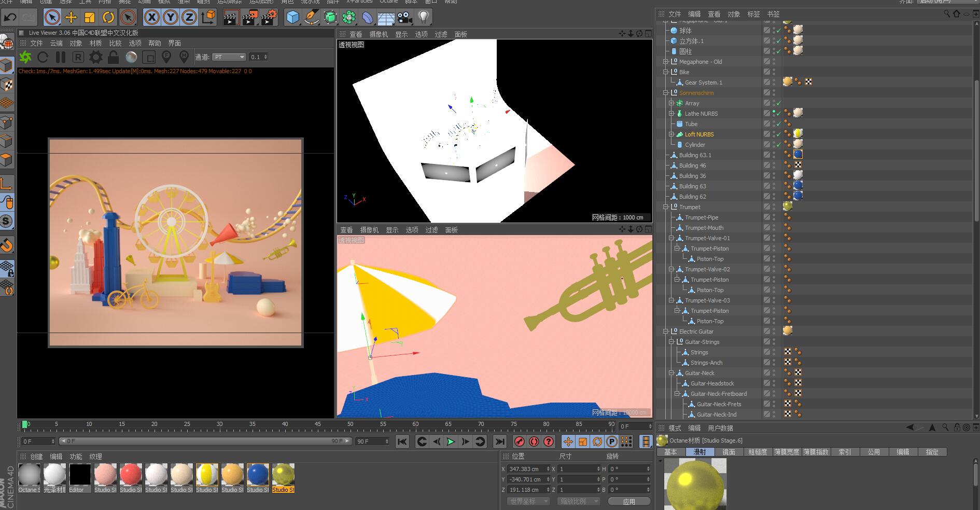Click the green array generator toolbar icon

[x=349, y=18]
